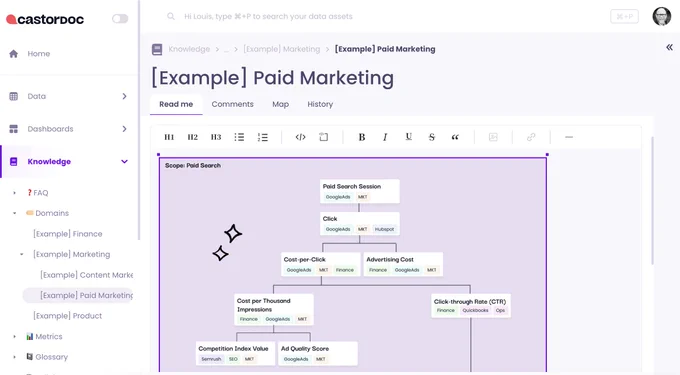Expand the Glossary tree node arrow
The image size is (680, 375).
14,357
